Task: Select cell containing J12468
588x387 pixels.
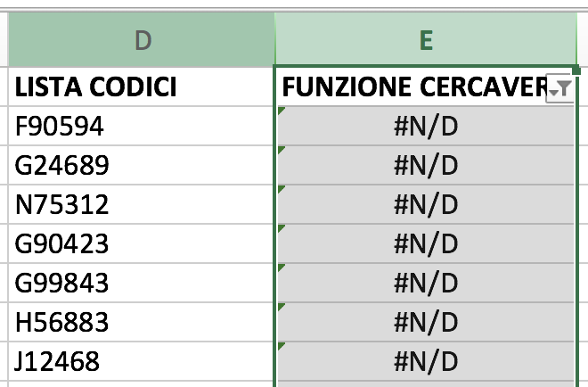Action: point(142,361)
